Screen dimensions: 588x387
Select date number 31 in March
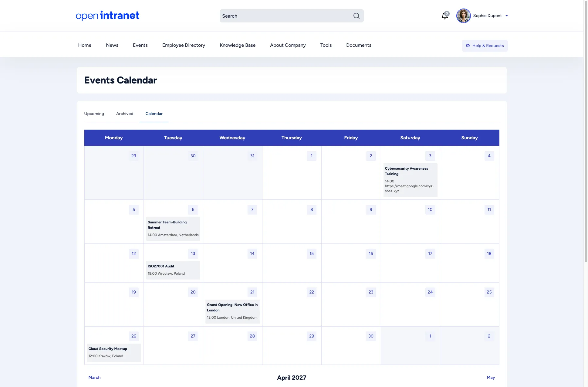point(252,156)
